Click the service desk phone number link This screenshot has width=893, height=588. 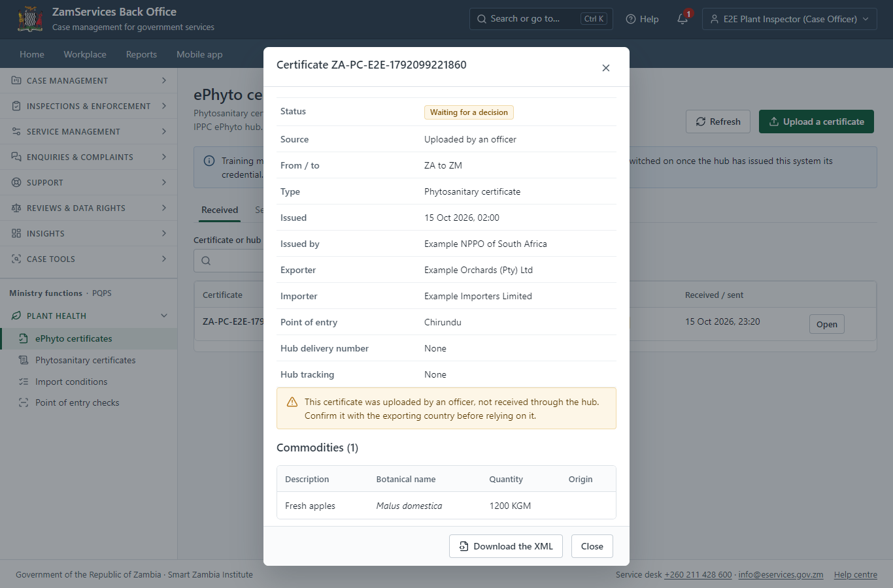pos(698,574)
